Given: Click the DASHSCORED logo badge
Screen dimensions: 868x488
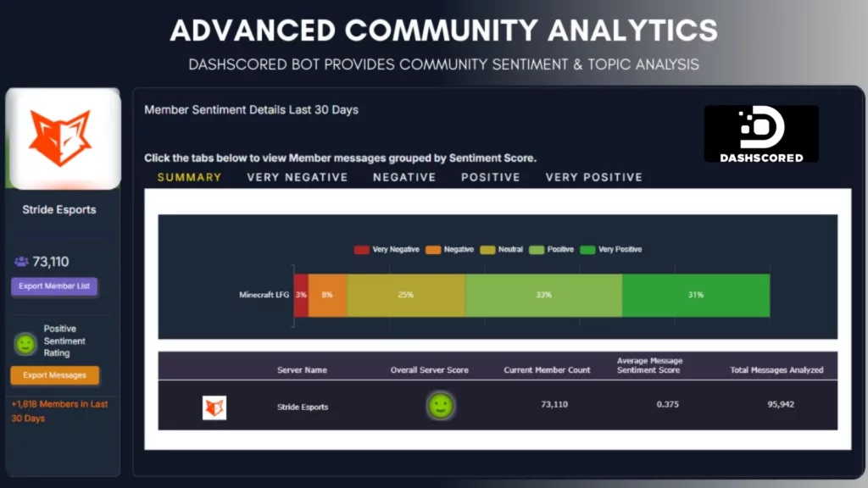Looking at the screenshot, I should coord(760,134).
